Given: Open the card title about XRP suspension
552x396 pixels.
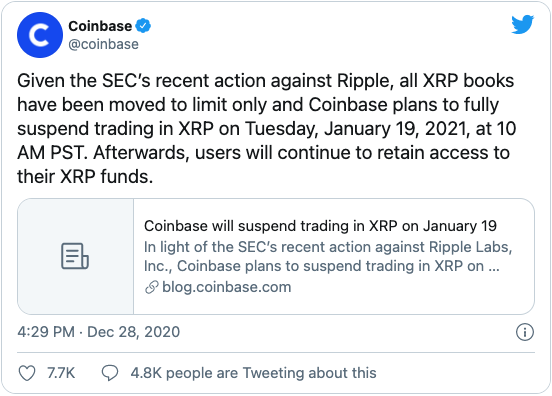Looking at the screenshot, I should click(x=320, y=226).
